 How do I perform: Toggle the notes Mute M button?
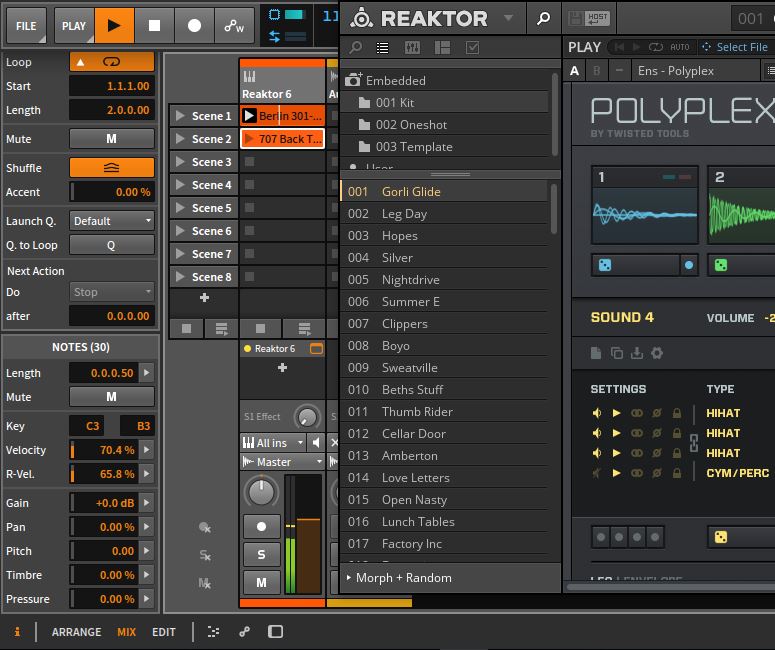pos(112,397)
